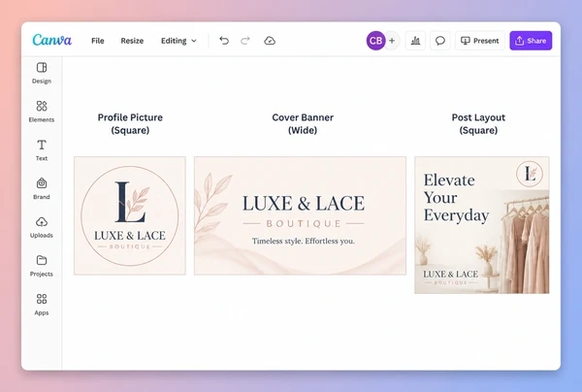The image size is (582, 392).
Task: Open the comments speech bubble
Action: [x=440, y=41]
